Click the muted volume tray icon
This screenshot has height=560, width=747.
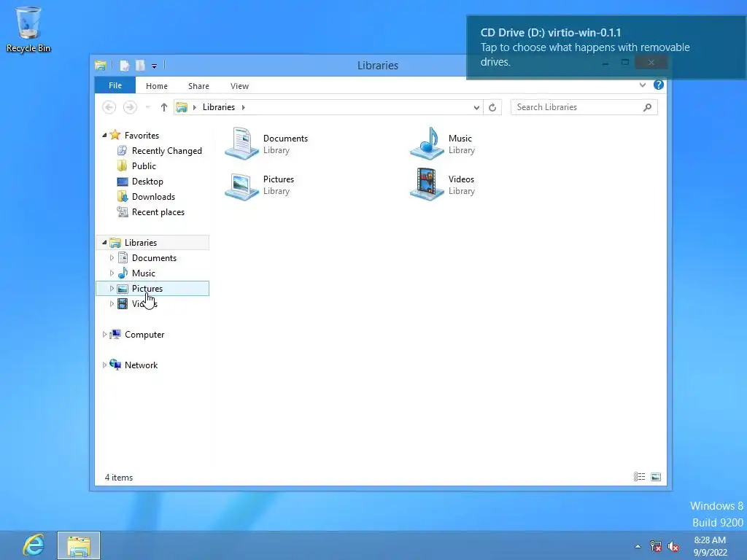(673, 546)
